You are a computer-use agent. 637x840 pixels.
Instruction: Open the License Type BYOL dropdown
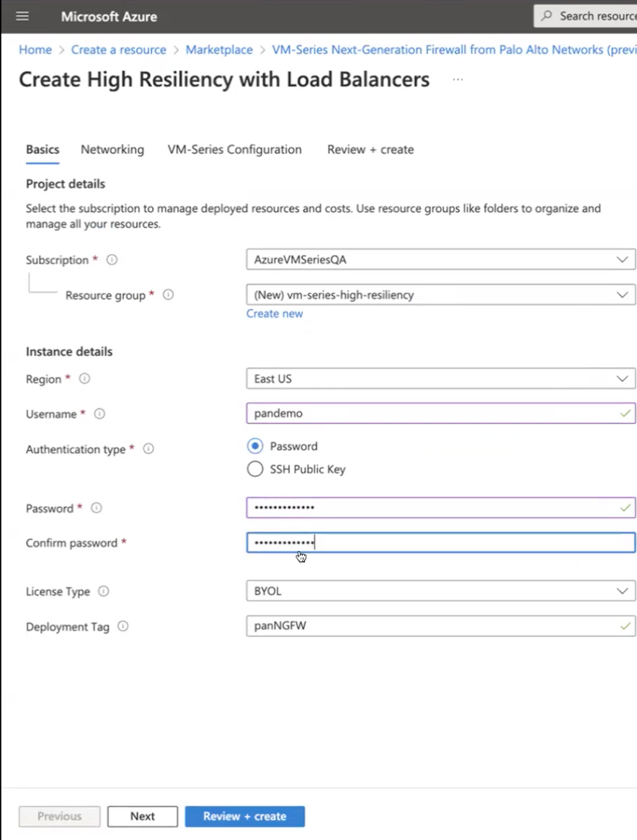(x=440, y=591)
